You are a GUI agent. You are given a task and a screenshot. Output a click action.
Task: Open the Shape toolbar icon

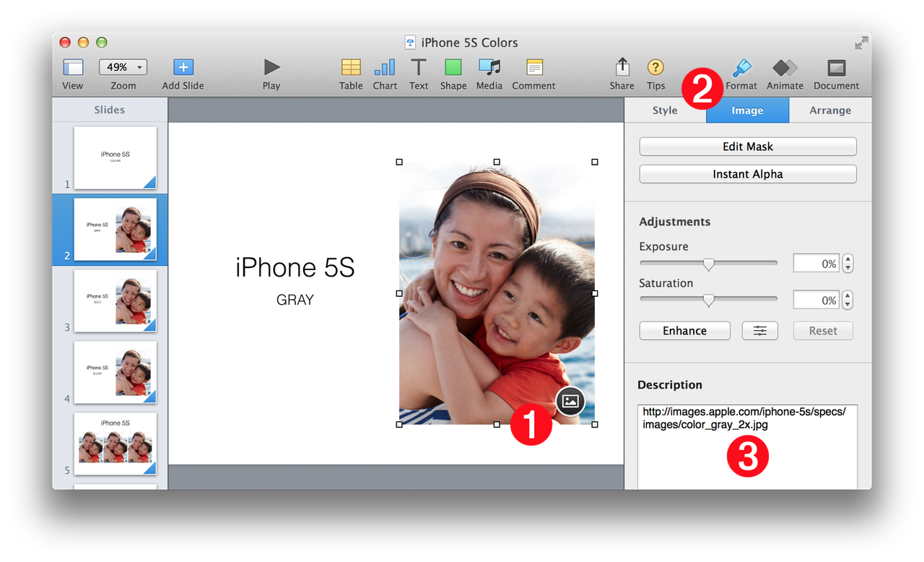coord(453,67)
